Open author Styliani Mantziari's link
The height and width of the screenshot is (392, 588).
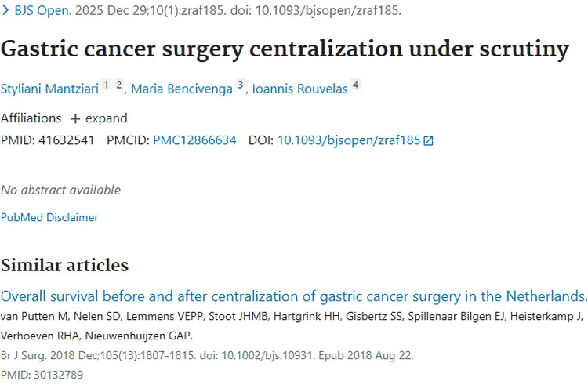tap(49, 89)
